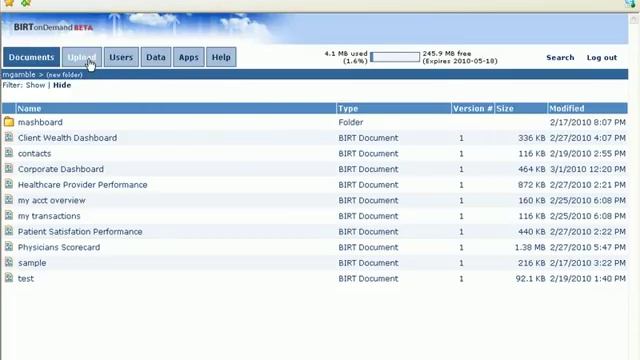Click the Healthcare Provider Performance document icon
Image resolution: width=640 pixels, height=360 pixels.
click(9, 184)
